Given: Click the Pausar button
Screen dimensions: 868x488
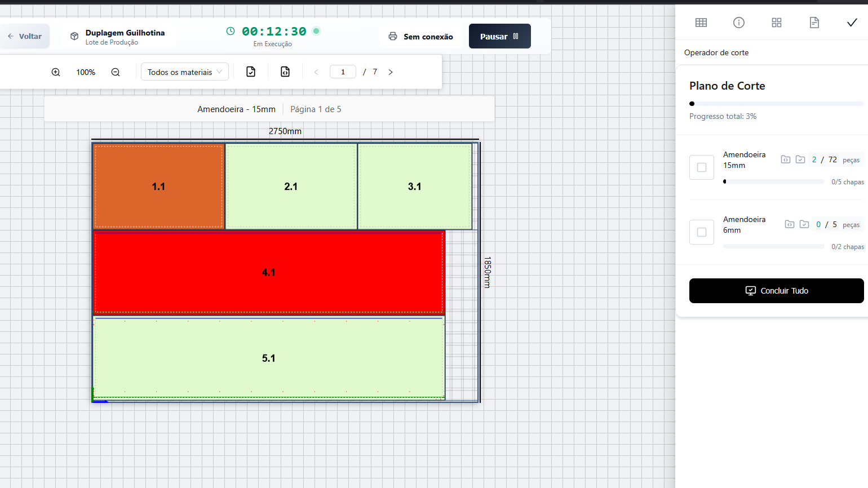Looking at the screenshot, I should (x=499, y=36).
